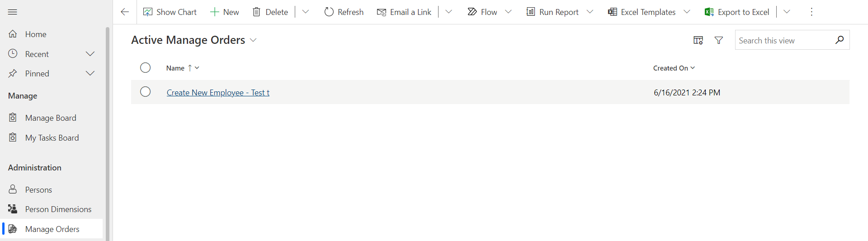This screenshot has height=241, width=868.
Task: Focus the Search this view field
Action: [784, 41]
